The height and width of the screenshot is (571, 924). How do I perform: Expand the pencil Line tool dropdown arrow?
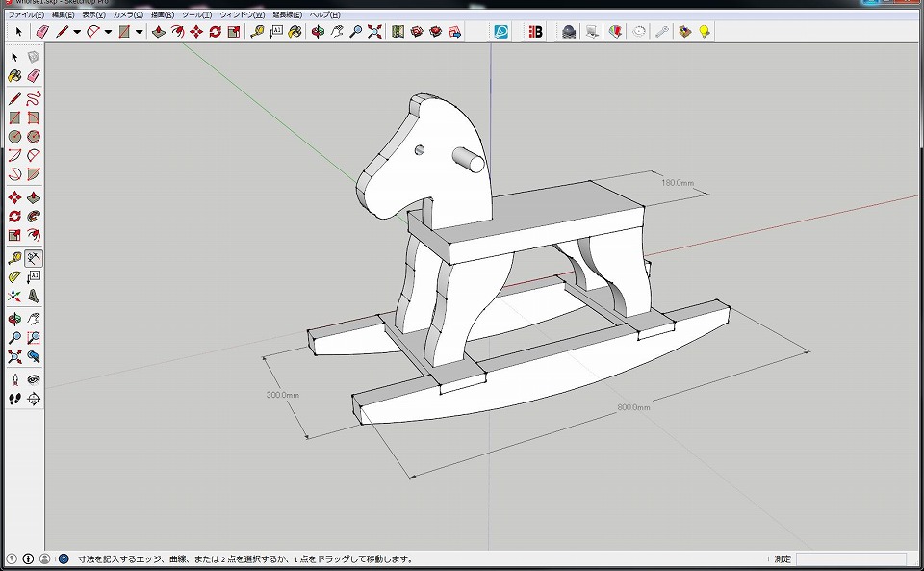[x=77, y=32]
